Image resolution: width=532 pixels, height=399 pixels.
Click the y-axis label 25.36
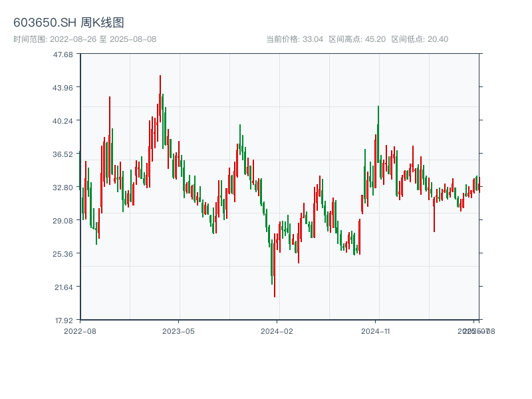(x=63, y=254)
